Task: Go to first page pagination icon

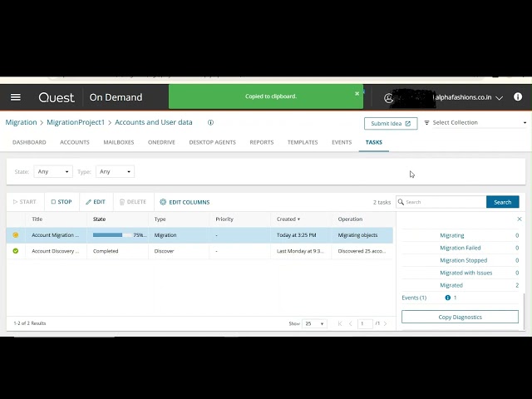Action: tap(340, 323)
